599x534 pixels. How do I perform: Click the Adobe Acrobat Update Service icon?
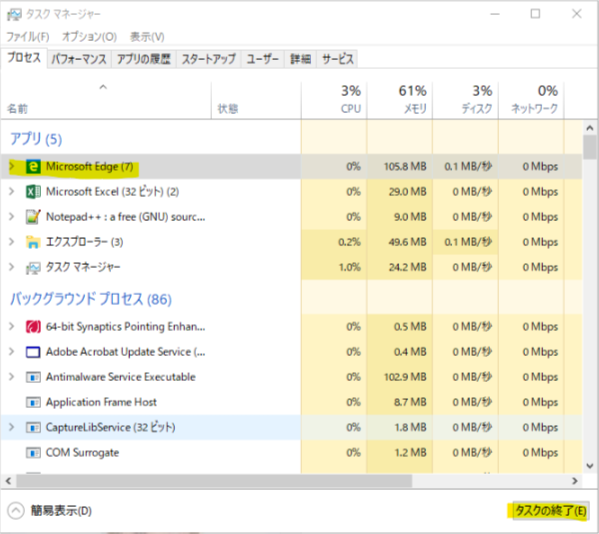tap(33, 352)
